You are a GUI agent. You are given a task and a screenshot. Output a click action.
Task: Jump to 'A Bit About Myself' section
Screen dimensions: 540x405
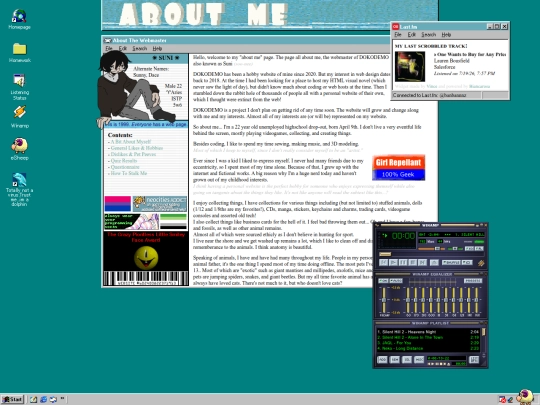[x=131, y=142]
